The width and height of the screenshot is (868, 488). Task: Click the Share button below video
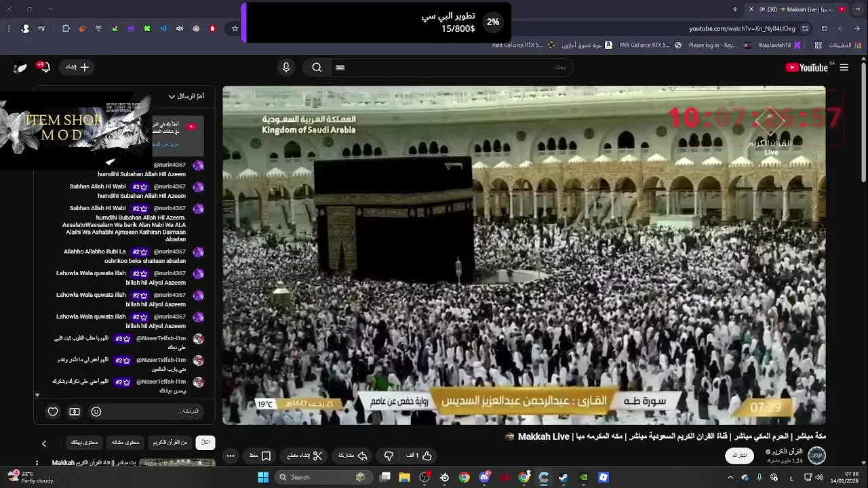click(x=352, y=455)
